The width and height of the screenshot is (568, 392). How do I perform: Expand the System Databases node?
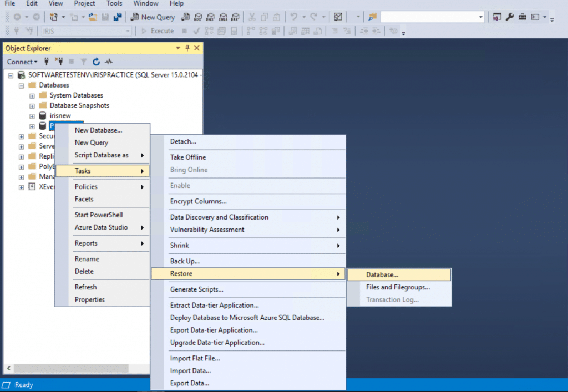point(32,96)
